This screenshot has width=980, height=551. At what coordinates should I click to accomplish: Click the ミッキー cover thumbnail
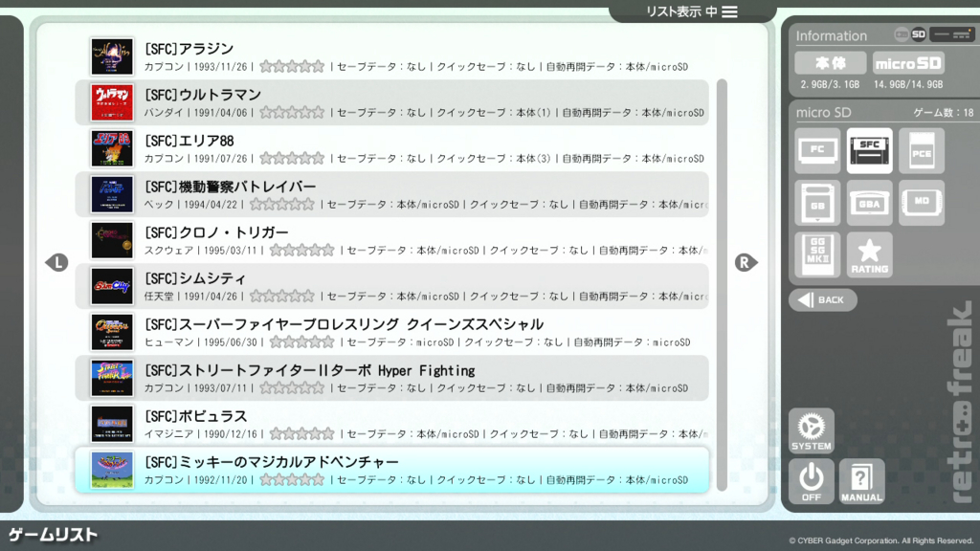(x=112, y=470)
